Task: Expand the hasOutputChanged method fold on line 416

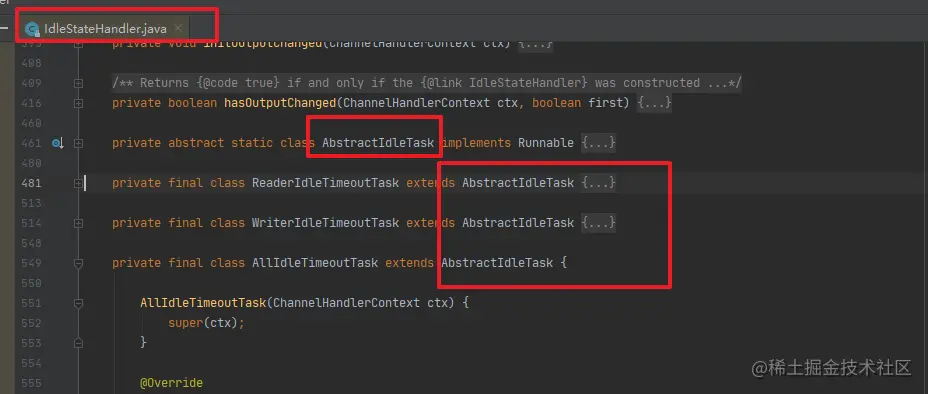Action: click(x=78, y=104)
